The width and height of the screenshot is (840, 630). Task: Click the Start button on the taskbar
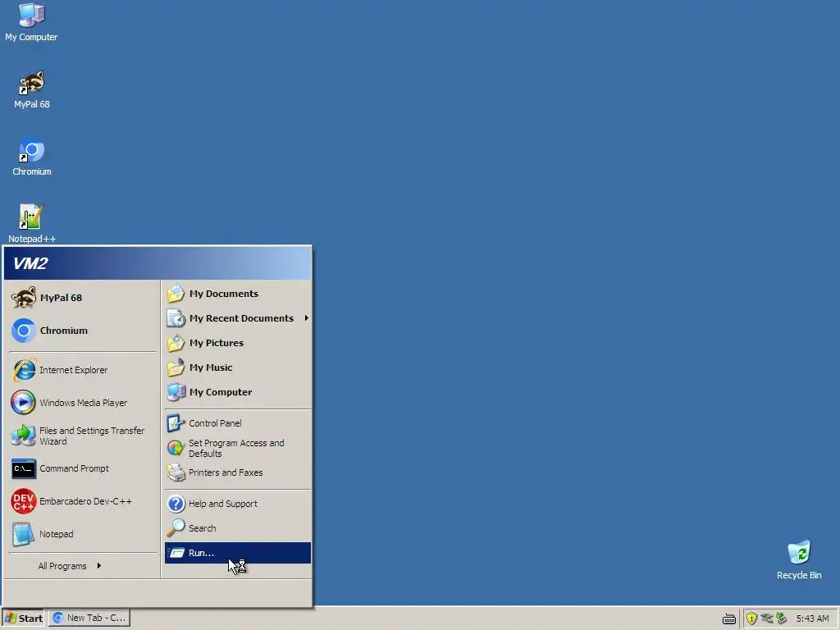click(24, 619)
